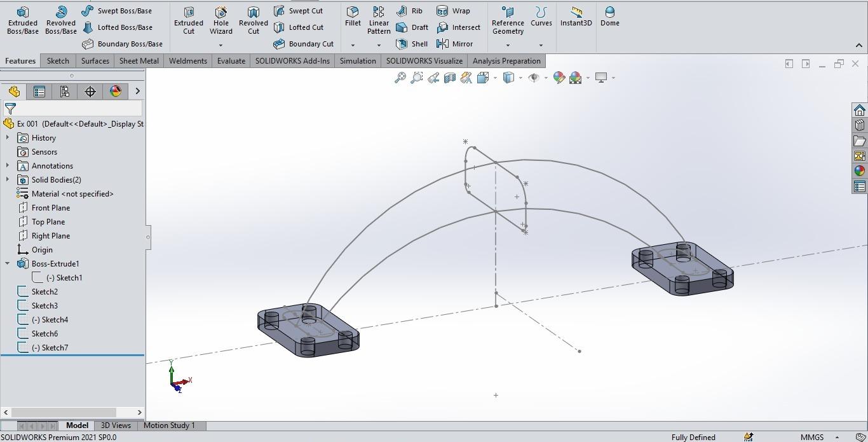Open the Display Style dropdown arrow
The height and width of the screenshot is (442, 868).
tap(520, 78)
